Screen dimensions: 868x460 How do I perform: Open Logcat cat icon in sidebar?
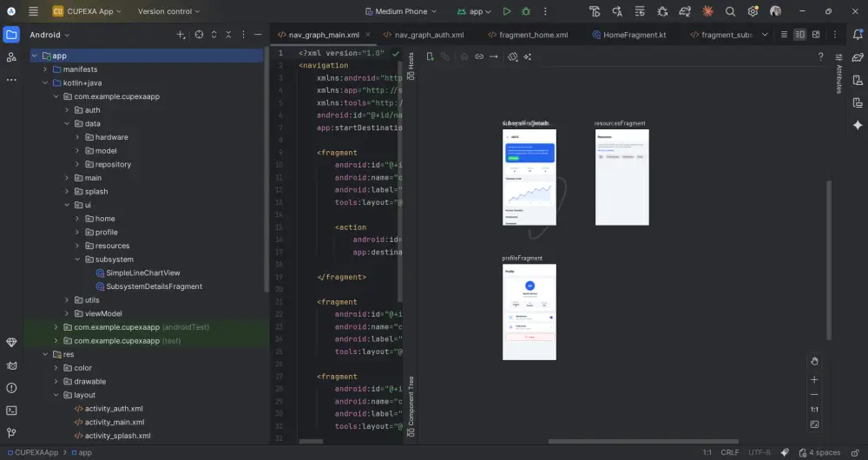(x=11, y=365)
